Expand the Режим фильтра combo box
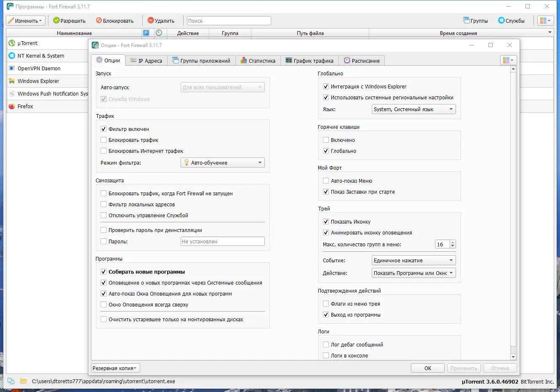This screenshot has width=560, height=392. point(223,163)
